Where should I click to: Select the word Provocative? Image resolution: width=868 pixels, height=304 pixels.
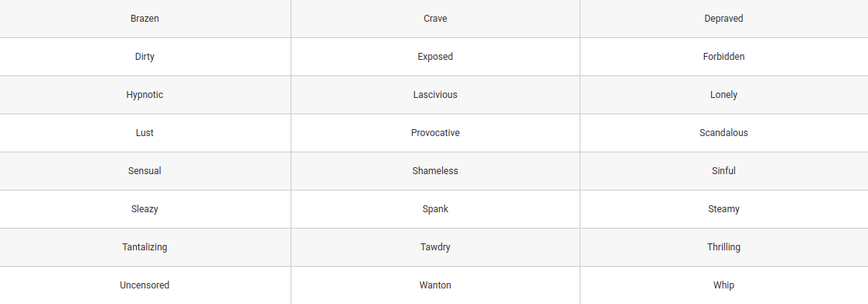[x=435, y=133]
